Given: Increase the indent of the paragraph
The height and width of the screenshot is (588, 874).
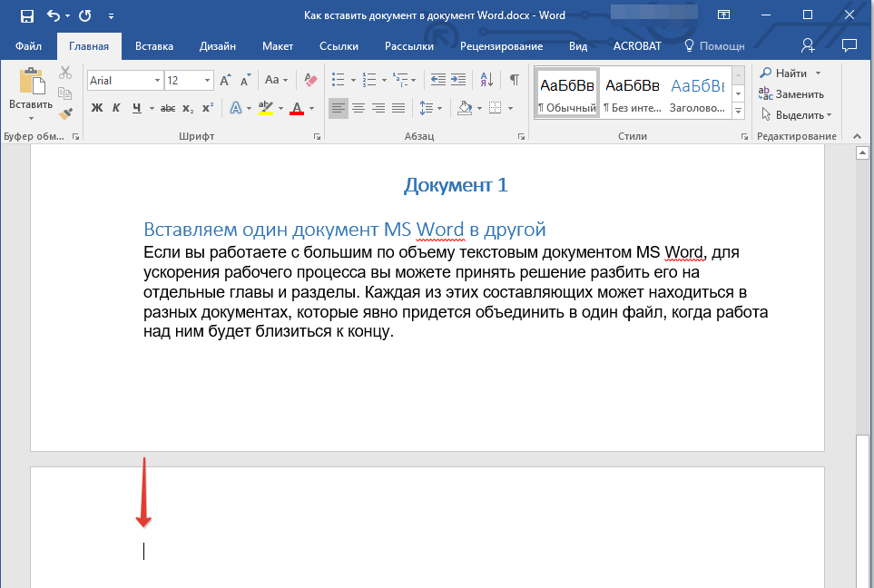Looking at the screenshot, I should click(x=458, y=80).
